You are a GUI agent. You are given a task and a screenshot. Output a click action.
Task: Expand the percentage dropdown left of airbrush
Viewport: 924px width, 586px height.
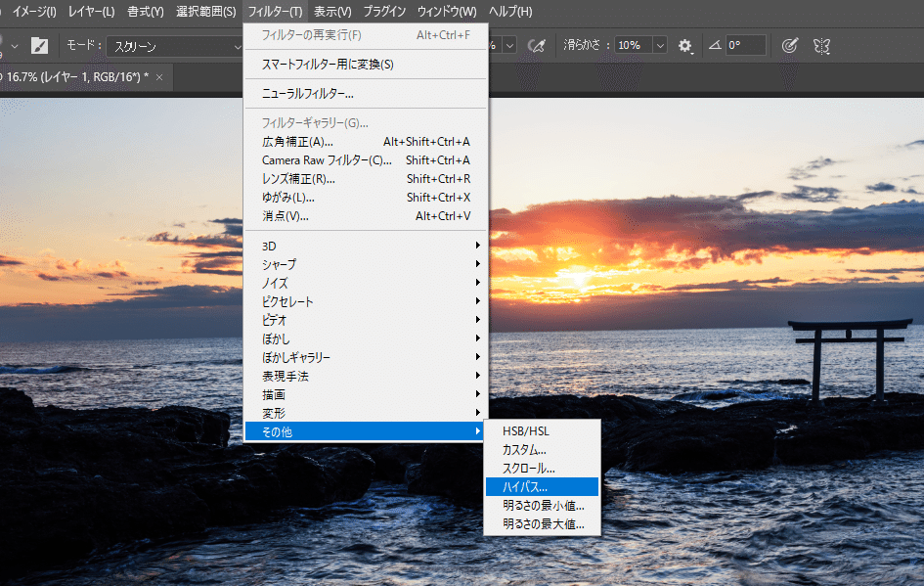click(x=509, y=45)
